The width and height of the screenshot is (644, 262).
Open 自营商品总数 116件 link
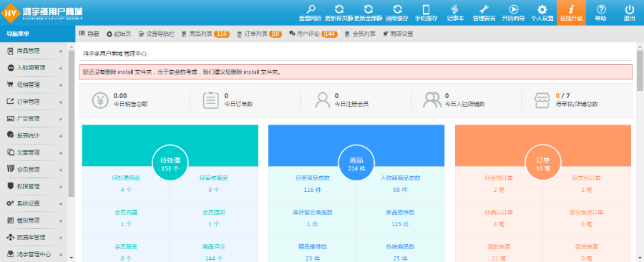(x=313, y=184)
